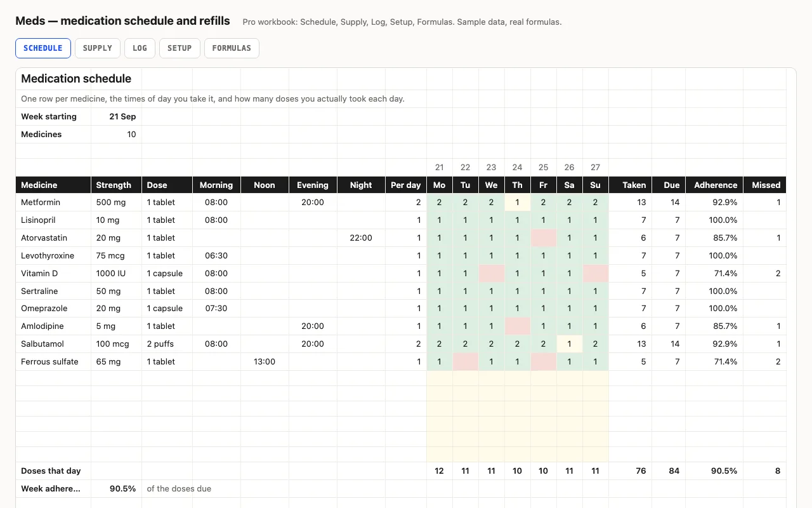The height and width of the screenshot is (508, 812).
Task: Click the week starting date "21 Sep"
Action: pos(117,117)
